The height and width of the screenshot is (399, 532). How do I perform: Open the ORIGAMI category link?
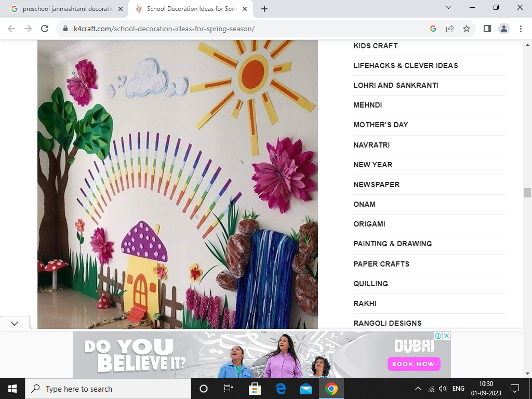pos(369,224)
